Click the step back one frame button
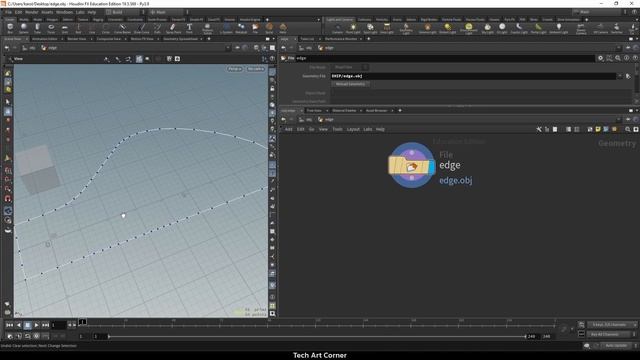 coord(70,325)
